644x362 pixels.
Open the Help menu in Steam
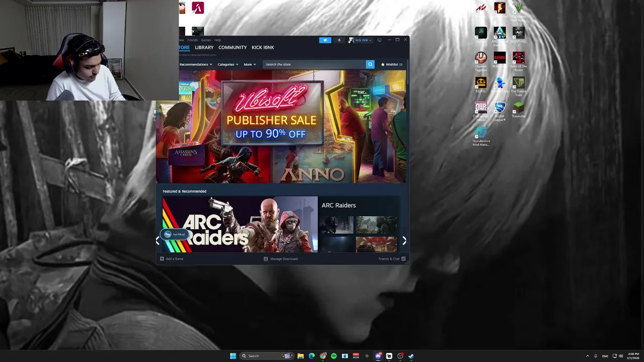(x=217, y=40)
